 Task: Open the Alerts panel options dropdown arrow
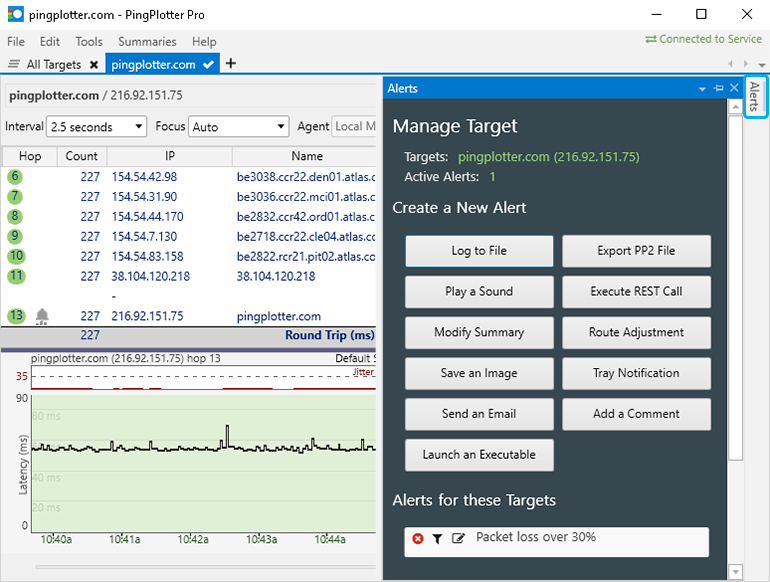point(702,89)
